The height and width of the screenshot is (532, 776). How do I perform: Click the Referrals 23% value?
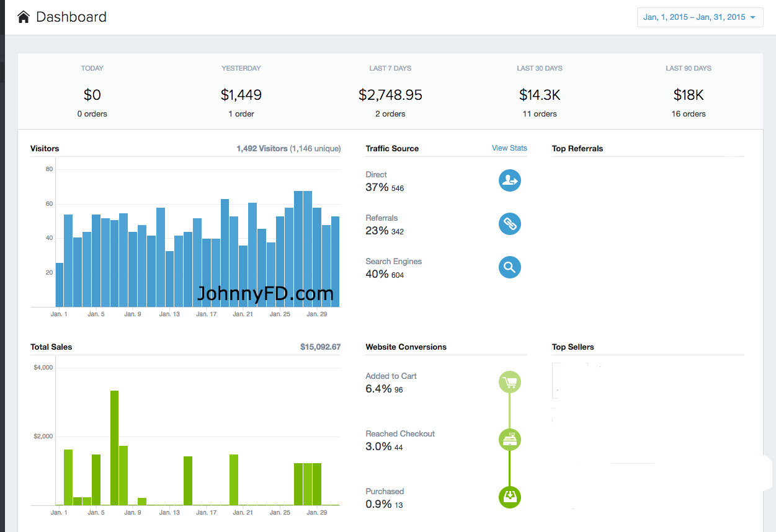click(377, 231)
